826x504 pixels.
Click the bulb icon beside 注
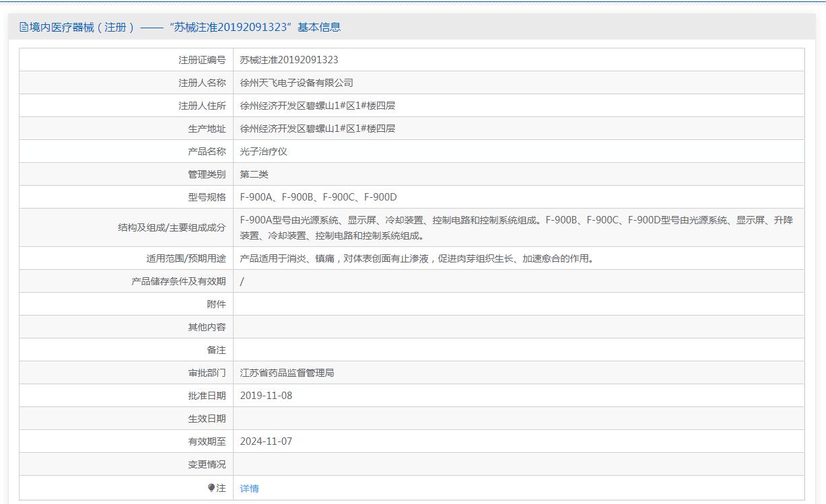pos(211,488)
